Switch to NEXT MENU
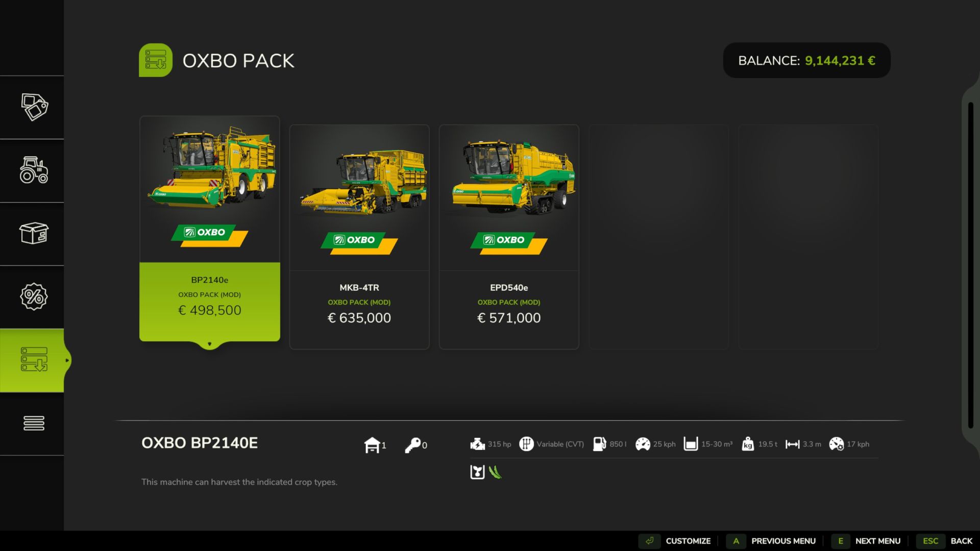Viewport: 980px width, 551px height. point(877,541)
